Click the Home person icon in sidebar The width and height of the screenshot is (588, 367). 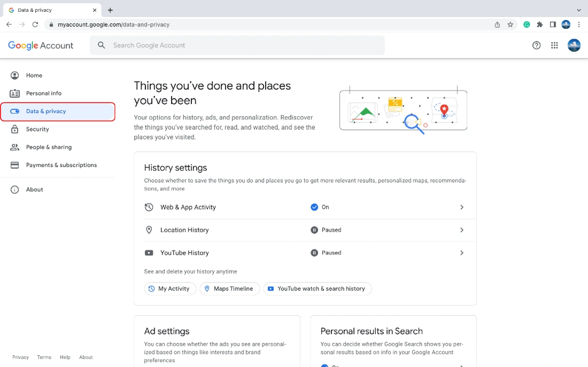pos(14,75)
